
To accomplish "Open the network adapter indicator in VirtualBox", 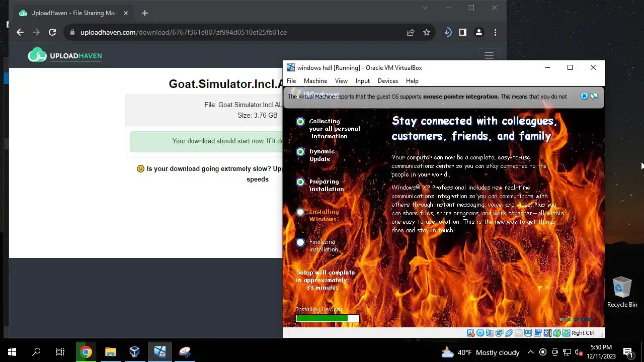I will click(499, 333).
